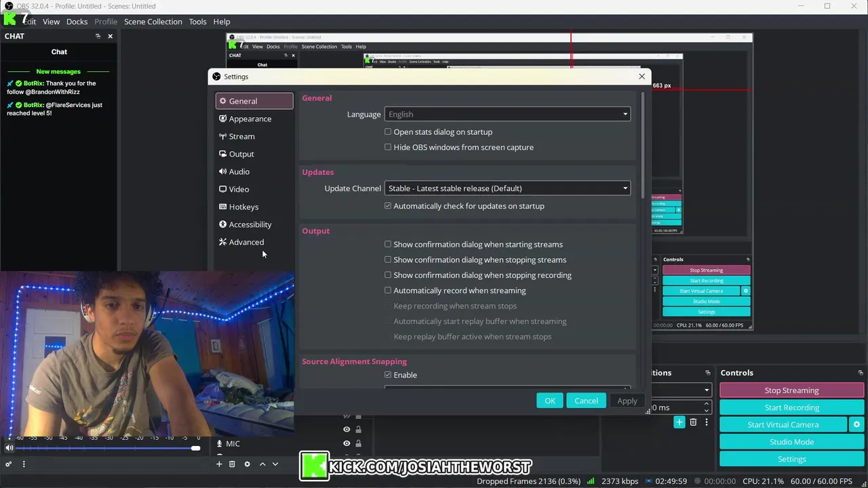Toggle visibility eye of MIC source
Screen dimensions: 868x488
(347, 444)
